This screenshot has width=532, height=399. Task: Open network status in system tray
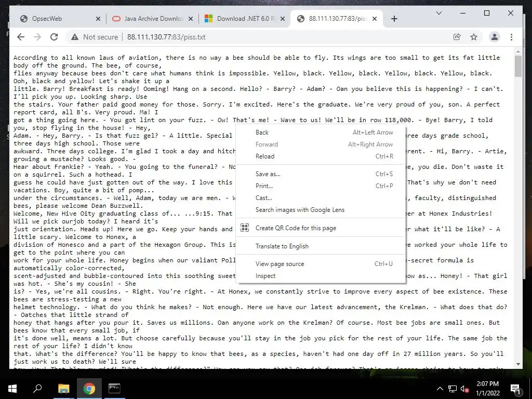[453, 389]
